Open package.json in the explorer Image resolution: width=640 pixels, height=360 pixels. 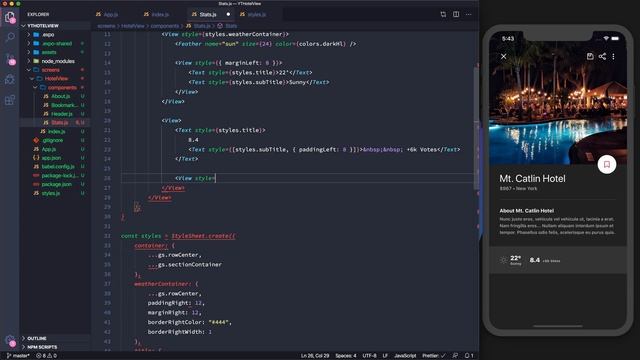[x=55, y=184]
